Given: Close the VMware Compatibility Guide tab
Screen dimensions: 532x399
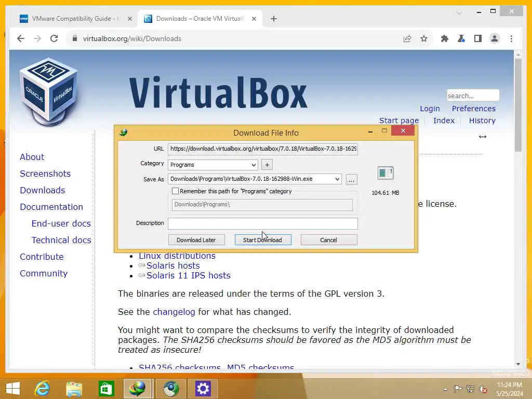Looking at the screenshot, I should [129, 19].
